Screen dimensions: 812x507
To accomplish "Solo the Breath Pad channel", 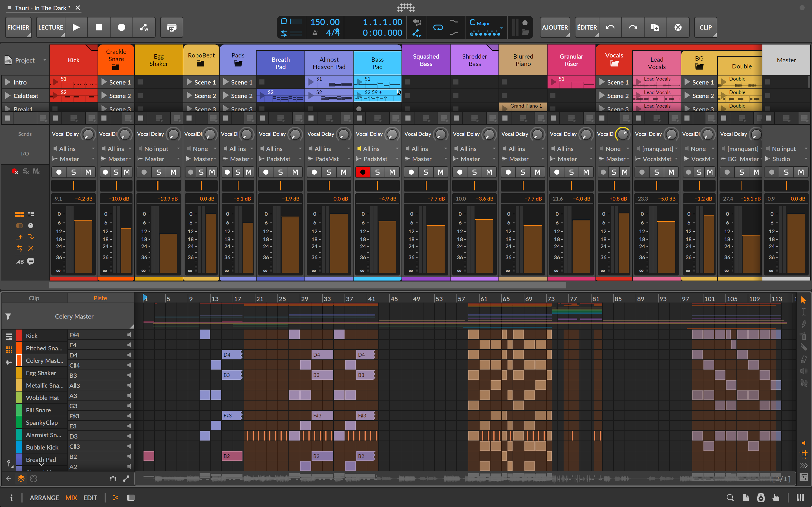I will coord(280,172).
